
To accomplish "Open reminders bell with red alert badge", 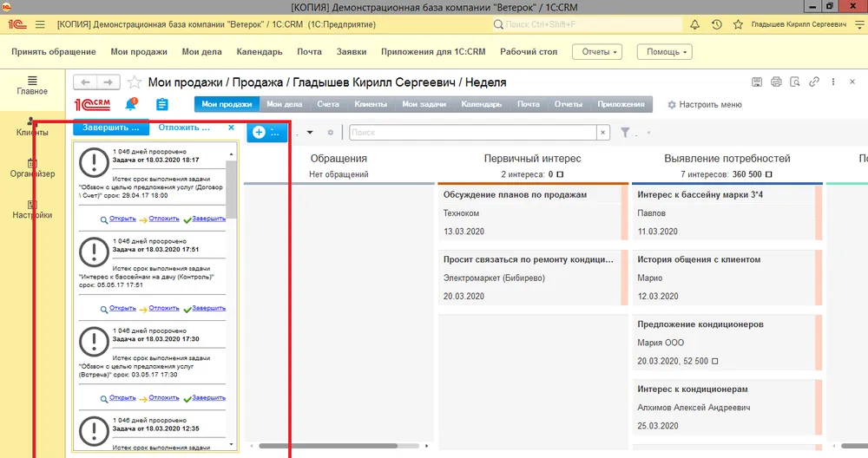I will point(131,104).
